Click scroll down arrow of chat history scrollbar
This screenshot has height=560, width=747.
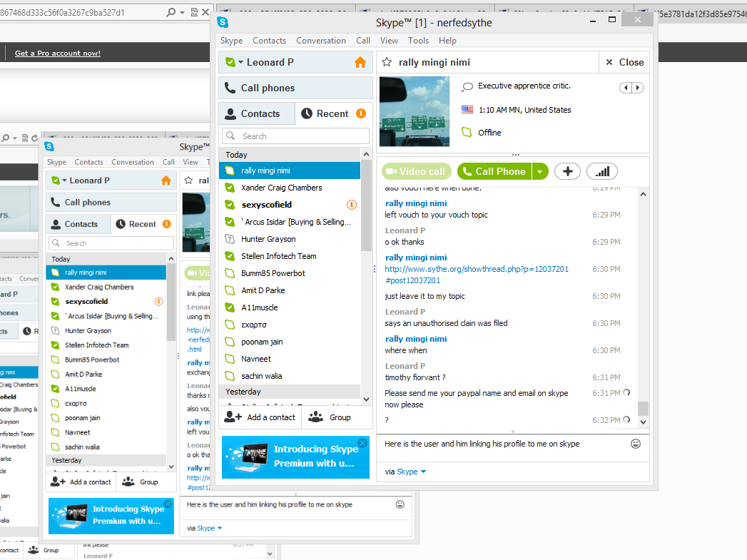pyautogui.click(x=643, y=422)
